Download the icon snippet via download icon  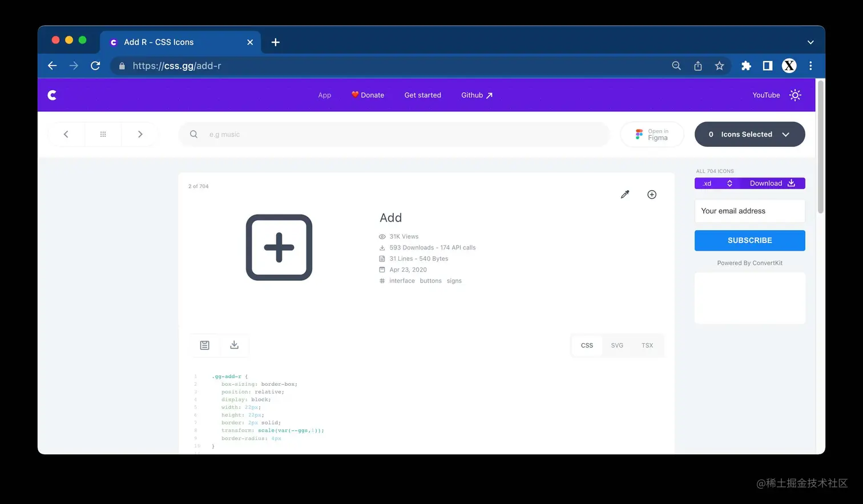click(234, 345)
